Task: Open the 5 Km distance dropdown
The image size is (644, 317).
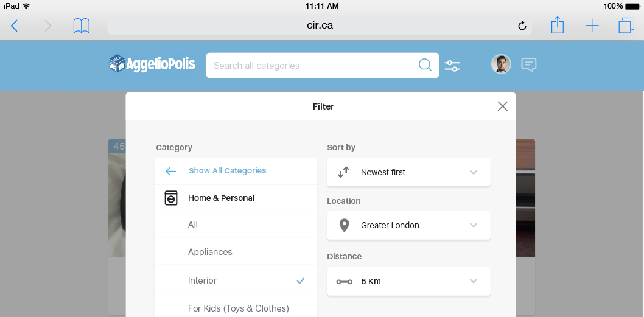Action: point(408,281)
